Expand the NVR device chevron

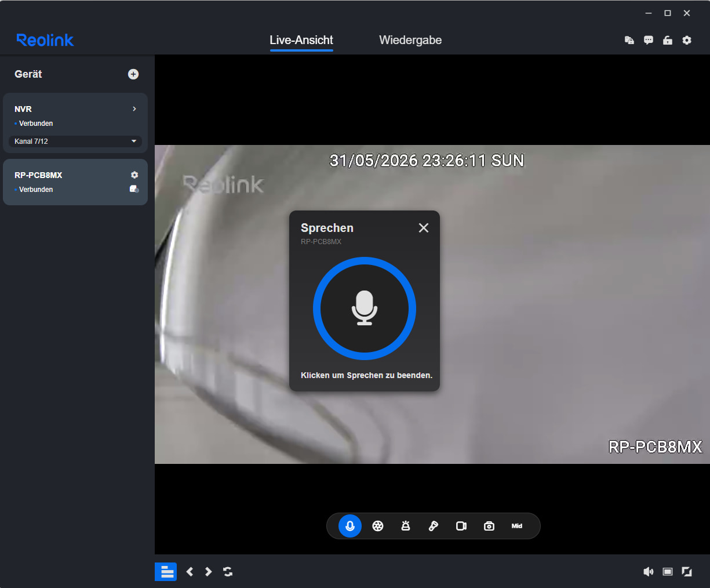(134, 108)
